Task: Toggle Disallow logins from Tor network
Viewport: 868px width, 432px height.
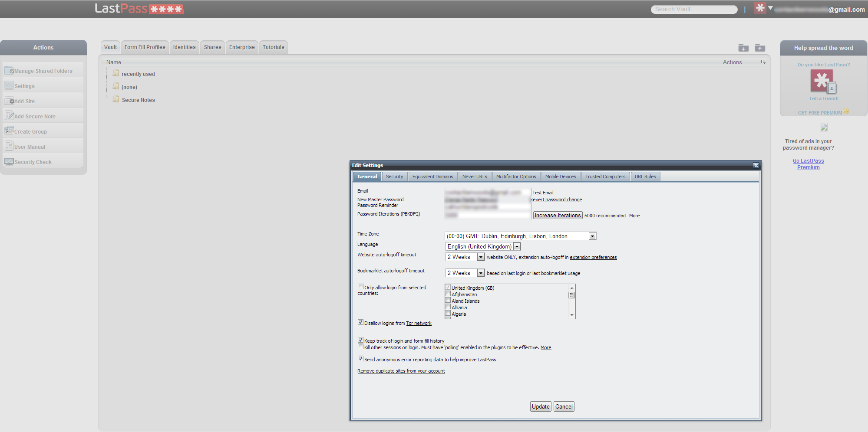Action: [x=360, y=322]
